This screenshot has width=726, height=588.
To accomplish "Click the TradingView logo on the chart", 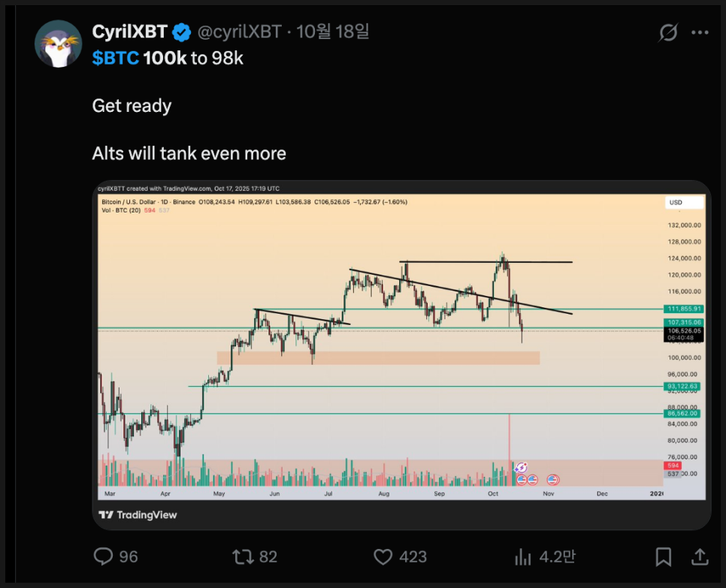I will click(138, 515).
